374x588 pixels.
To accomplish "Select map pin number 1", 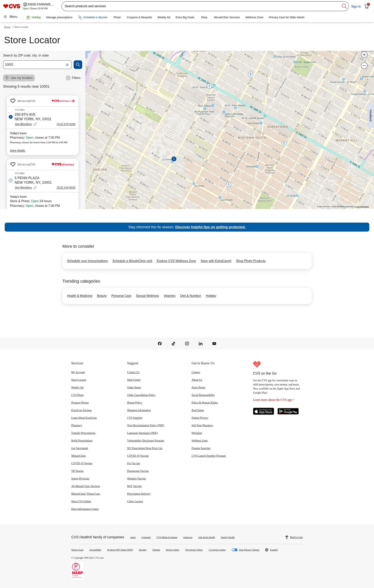I will (174, 159).
